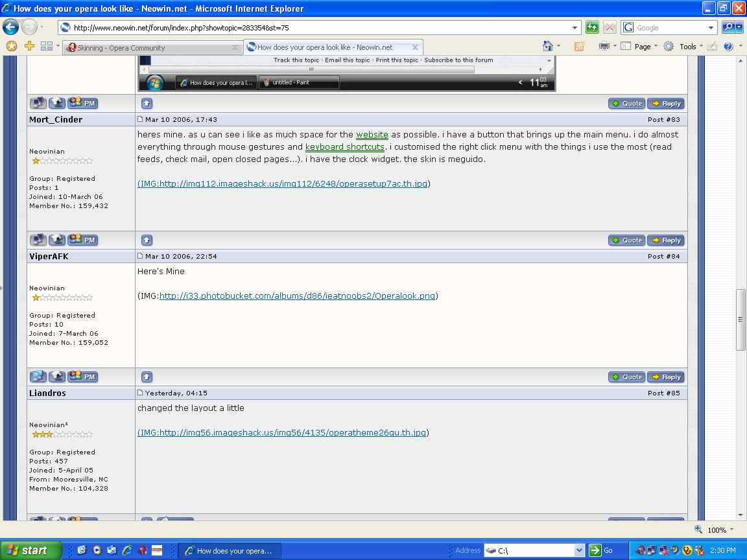The image size is (747, 560).
Task: Click the Show Desktop quick launch icon
Action: 82,550
